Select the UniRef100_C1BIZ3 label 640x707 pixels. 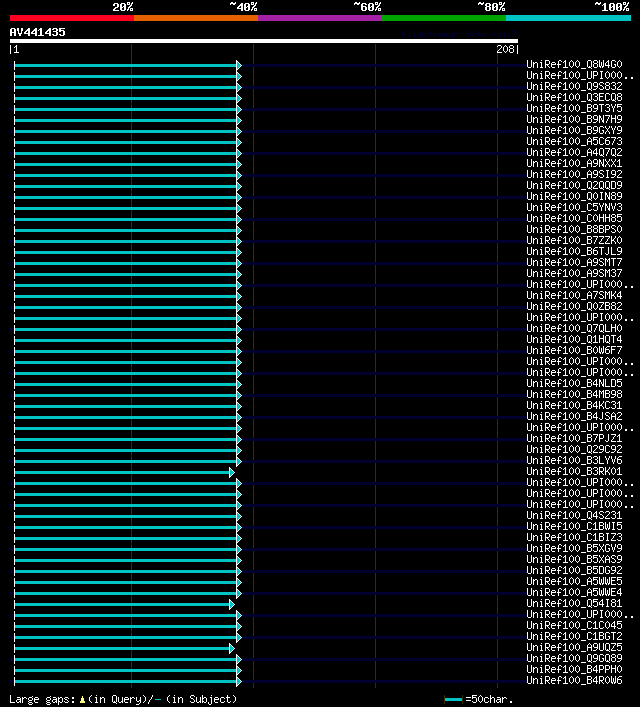574,537
